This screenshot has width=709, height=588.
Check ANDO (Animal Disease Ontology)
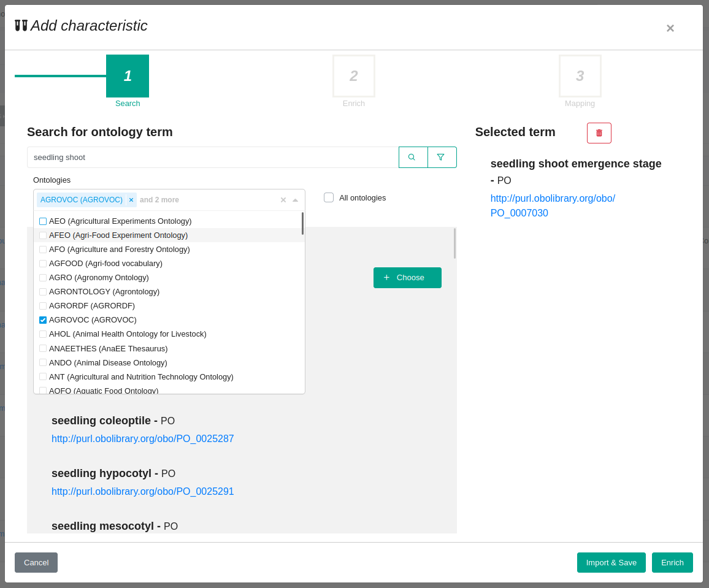[x=43, y=362]
